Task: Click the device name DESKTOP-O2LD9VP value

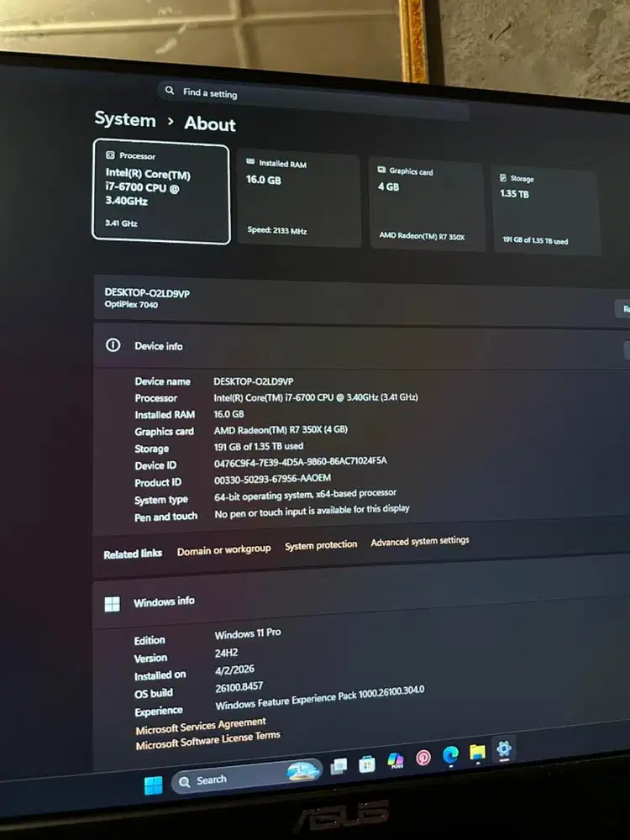Action: [x=254, y=381]
